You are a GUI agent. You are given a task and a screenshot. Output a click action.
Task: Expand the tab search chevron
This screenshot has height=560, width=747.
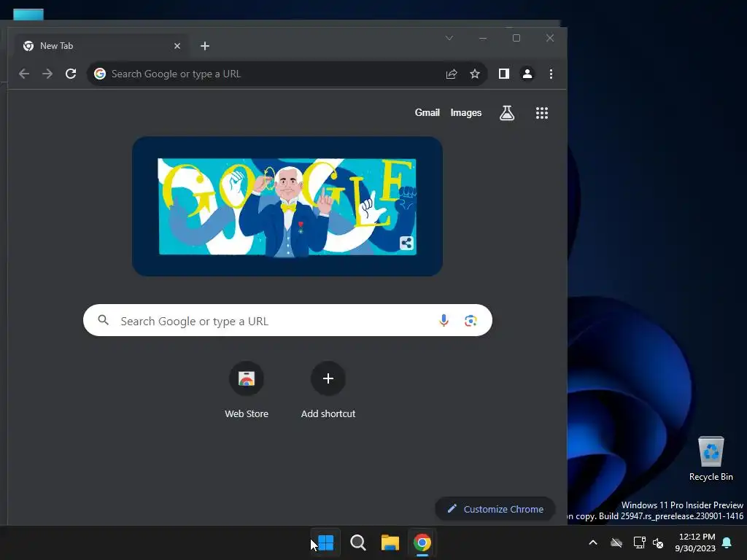coord(449,38)
